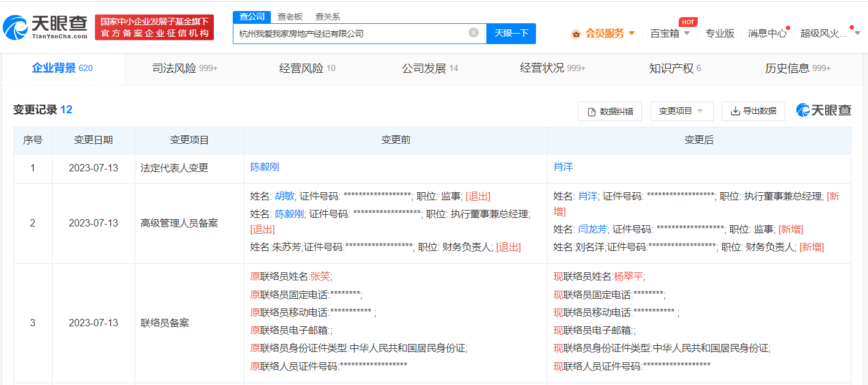The width and height of the screenshot is (868, 385).
Task: Switch to the 查关系 search tab
Action: (x=328, y=17)
